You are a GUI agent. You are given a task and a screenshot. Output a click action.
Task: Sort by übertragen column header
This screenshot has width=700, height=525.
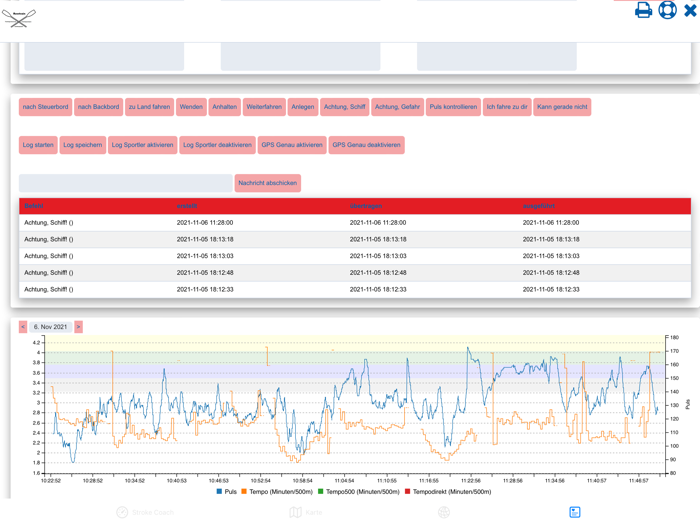366,206
